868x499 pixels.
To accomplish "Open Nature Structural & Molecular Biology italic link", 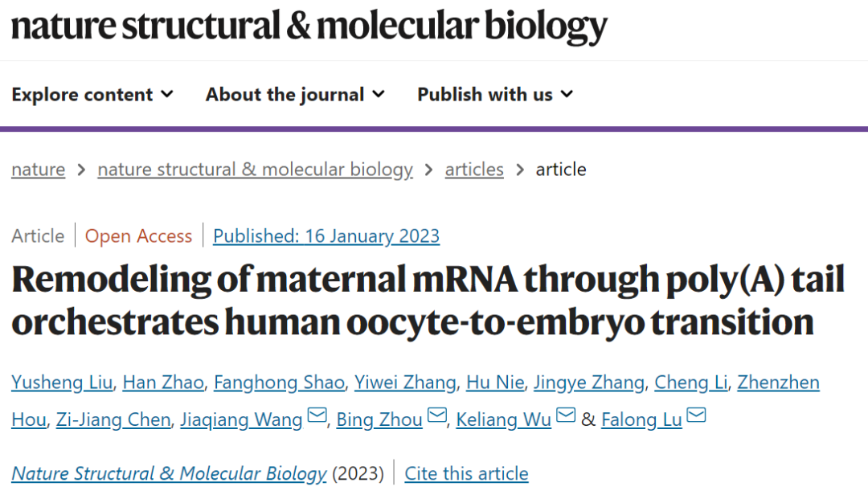I will click(169, 473).
